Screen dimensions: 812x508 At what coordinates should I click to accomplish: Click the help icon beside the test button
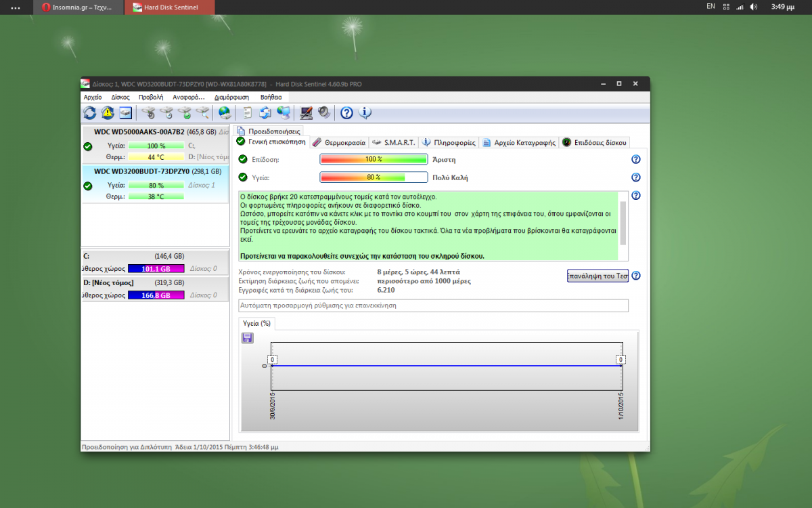click(x=635, y=276)
